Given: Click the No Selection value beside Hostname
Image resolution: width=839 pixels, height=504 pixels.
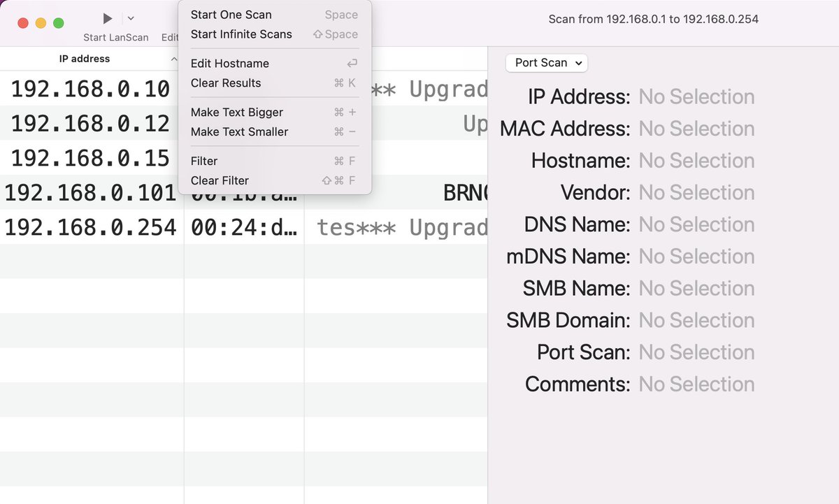Looking at the screenshot, I should [696, 160].
